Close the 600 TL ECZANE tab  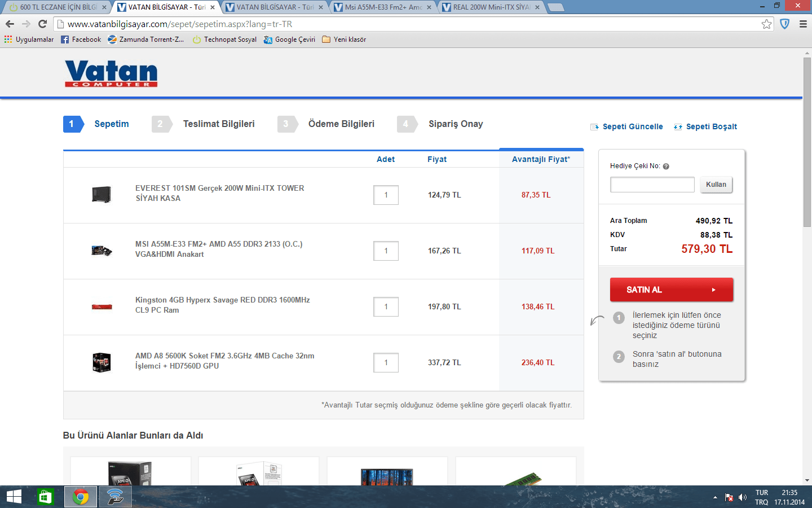(104, 7)
